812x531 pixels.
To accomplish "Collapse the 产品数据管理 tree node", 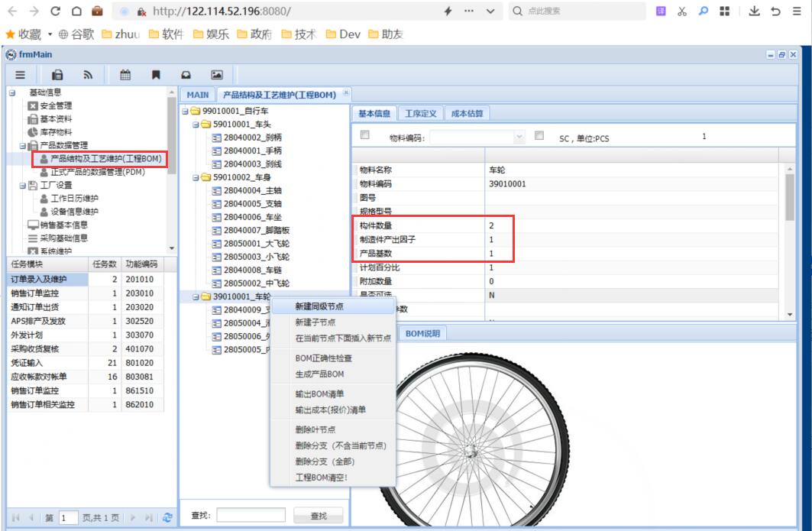I will [x=23, y=146].
